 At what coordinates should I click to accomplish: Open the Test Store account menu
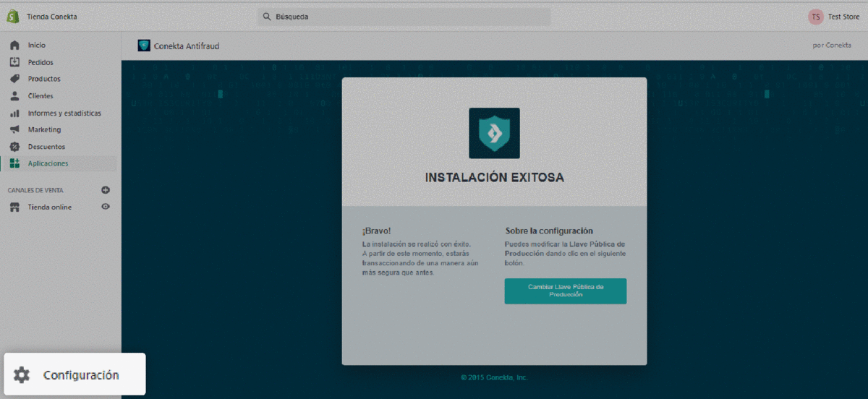point(843,17)
